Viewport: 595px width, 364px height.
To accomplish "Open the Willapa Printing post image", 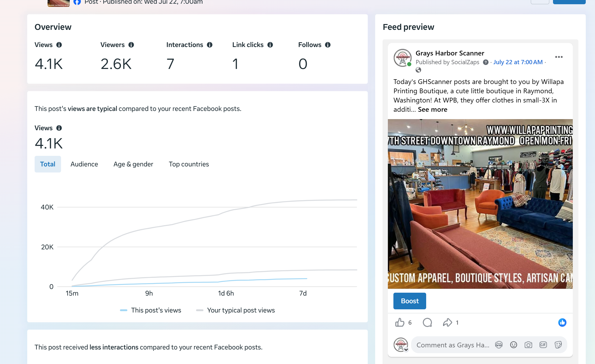I will click(480, 204).
